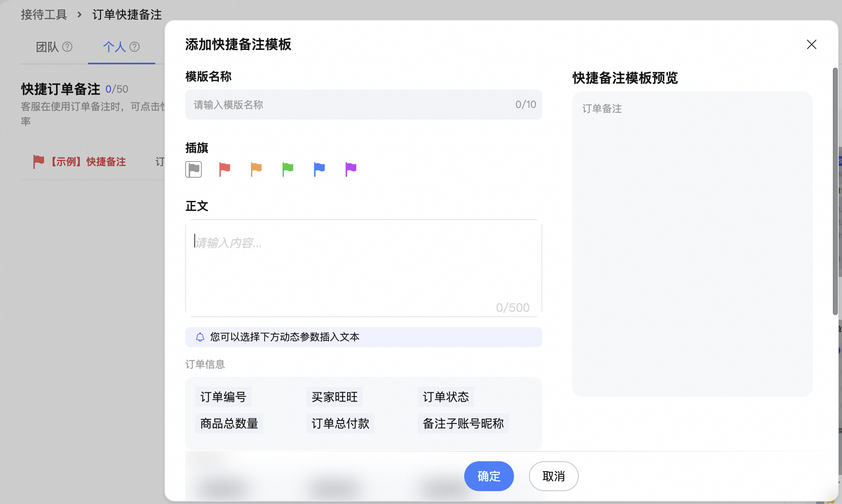Select the blue flag

319,169
